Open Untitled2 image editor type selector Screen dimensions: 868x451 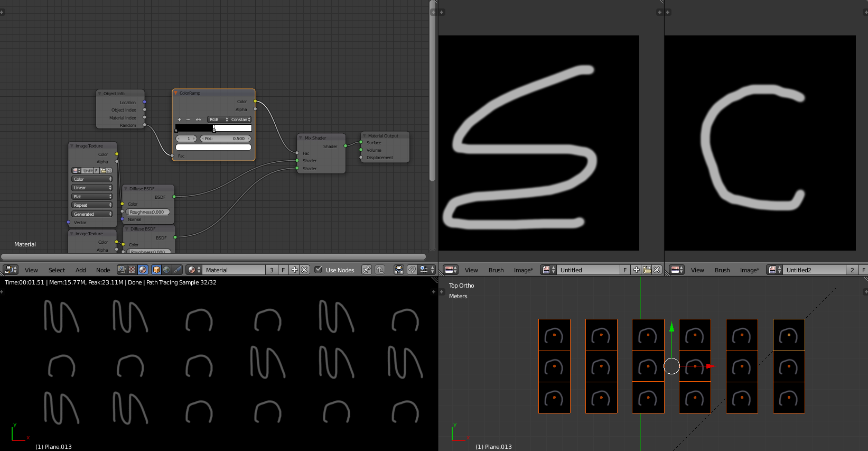(x=677, y=270)
